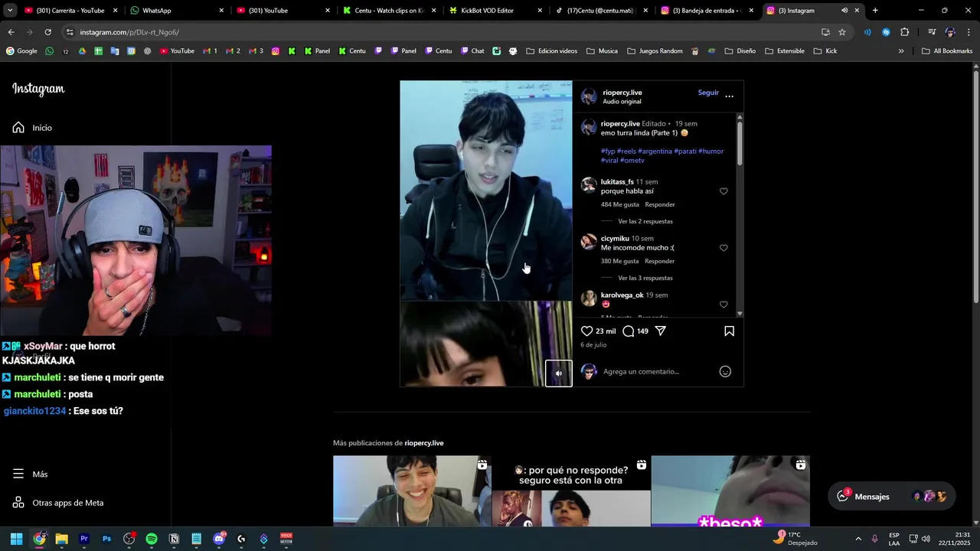Follow riopercy.live with the Seguir button
980x551 pixels.
(x=708, y=93)
